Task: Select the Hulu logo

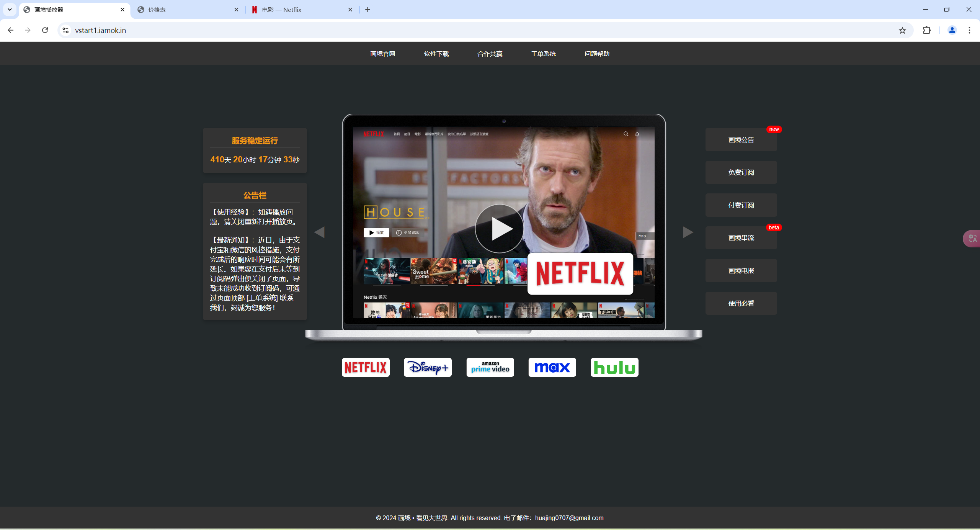Action: [614, 367]
